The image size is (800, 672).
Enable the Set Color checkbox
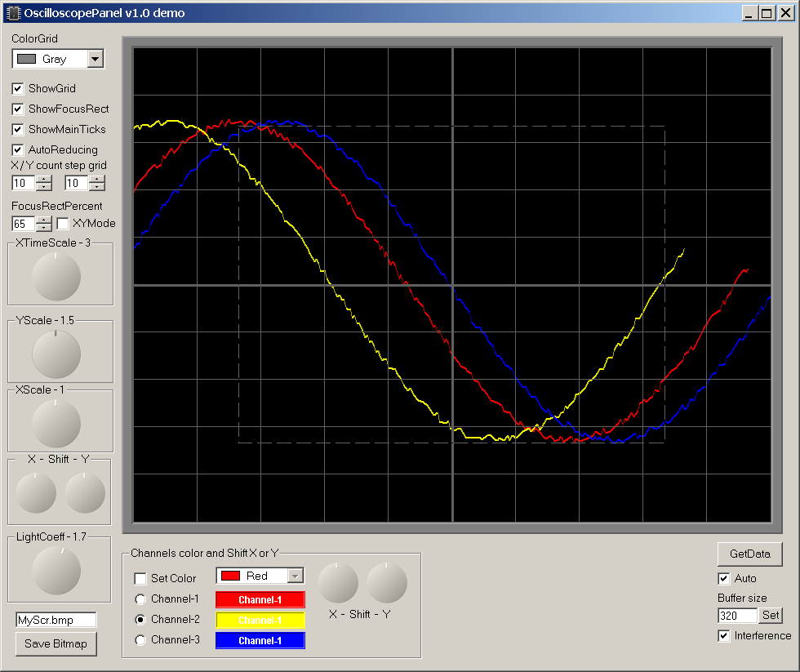pos(140,579)
